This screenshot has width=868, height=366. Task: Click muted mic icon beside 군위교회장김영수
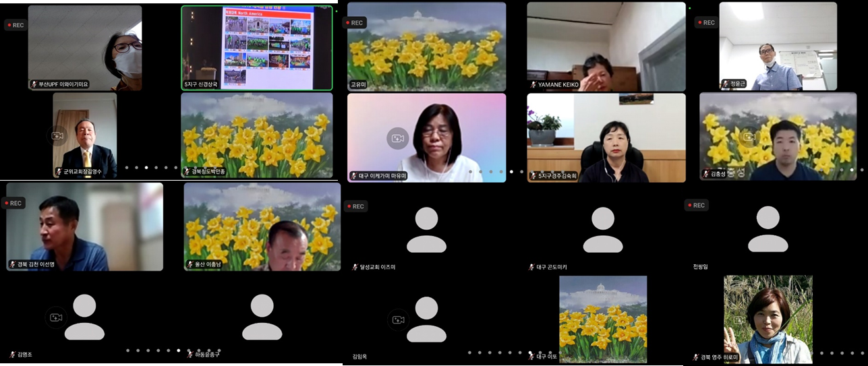pos(59,172)
